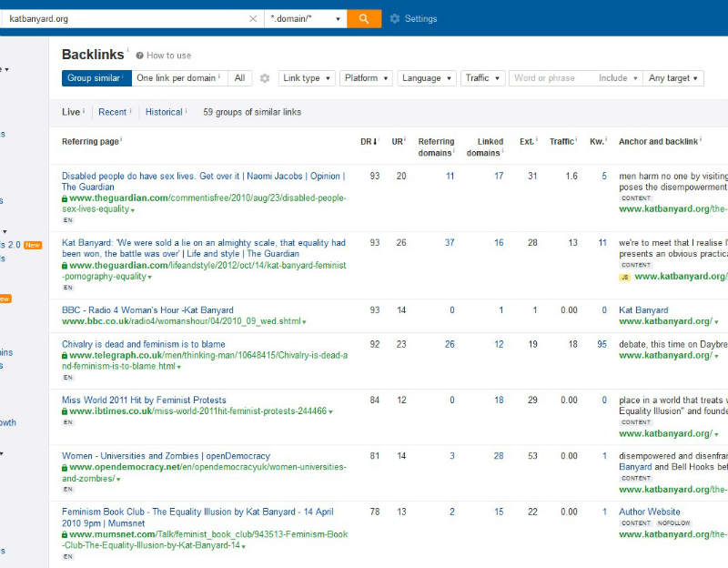Screen dimensions: 728x568
Task: Open www.ibtimes.co.uk referring page URL
Action: [198, 411]
